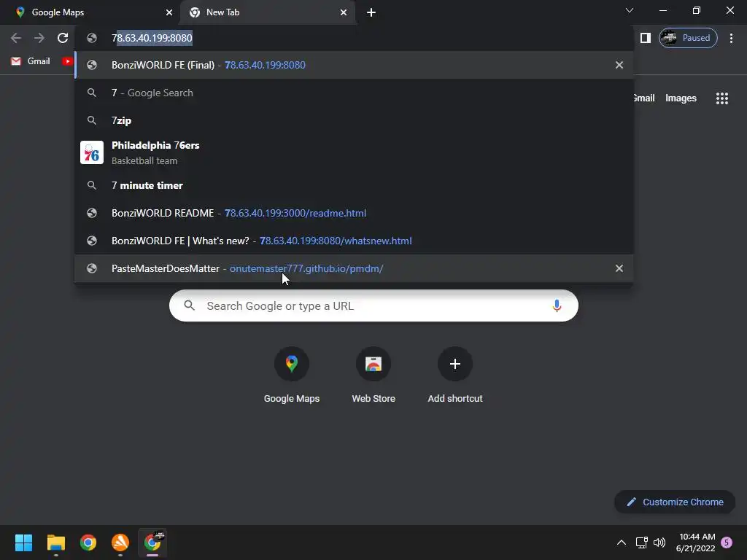Open the Web Store shortcut
Screen dimensions: 747x560
click(x=373, y=376)
